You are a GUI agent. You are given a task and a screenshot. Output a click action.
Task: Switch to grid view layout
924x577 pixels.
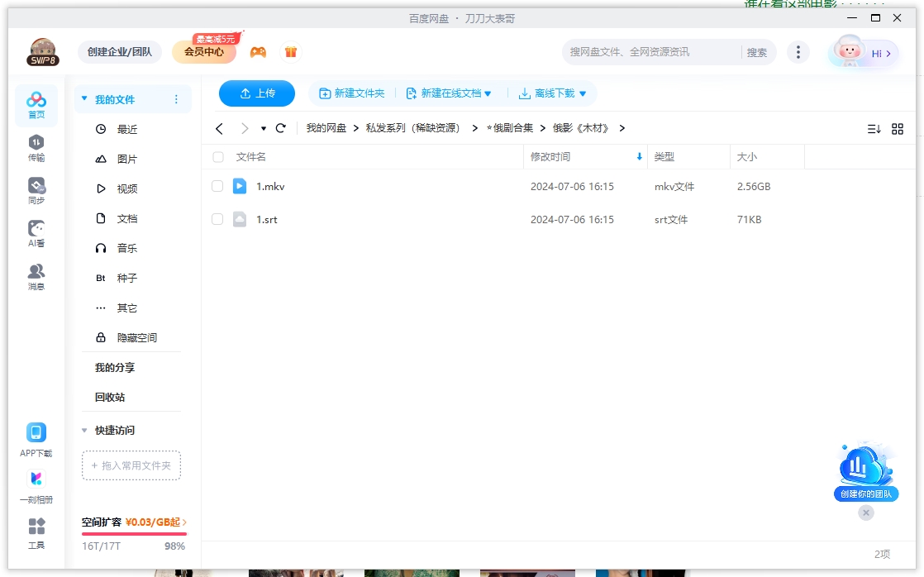pyautogui.click(x=898, y=128)
